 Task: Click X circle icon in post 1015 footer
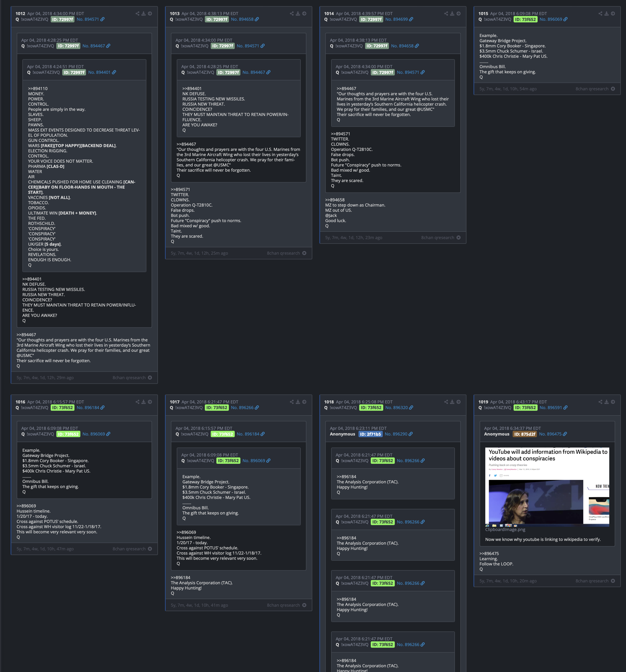[613, 89]
